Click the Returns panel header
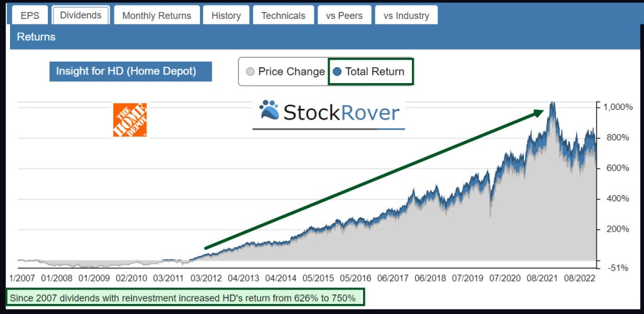 (36, 37)
